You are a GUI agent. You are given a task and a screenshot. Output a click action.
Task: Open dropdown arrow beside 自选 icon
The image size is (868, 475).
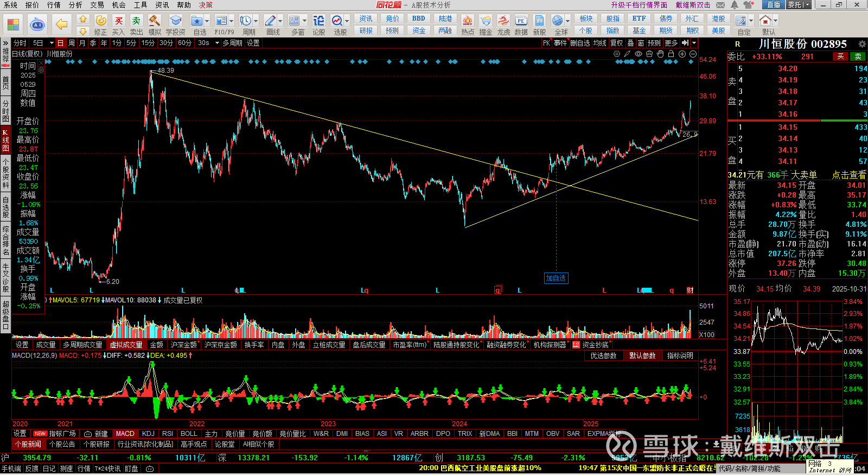pos(207,21)
